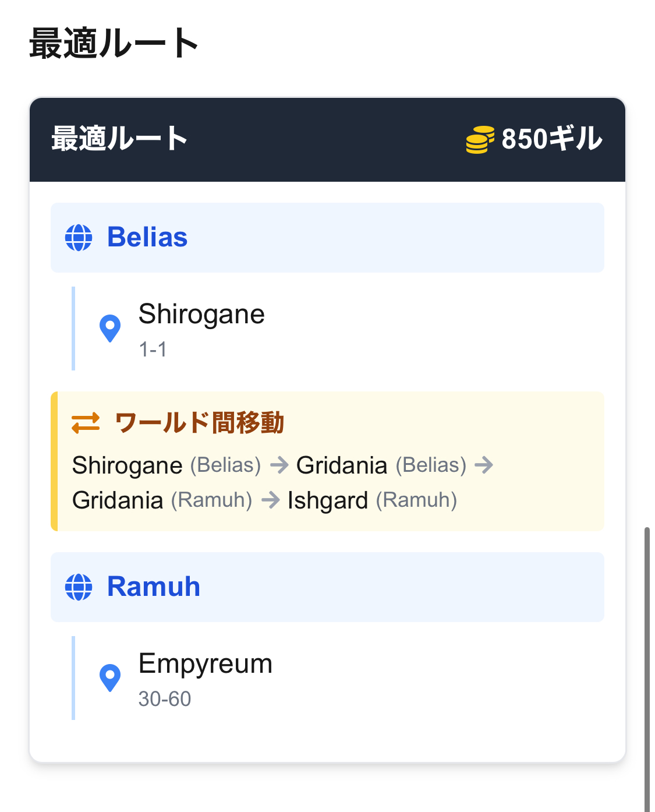Click the ワールド間移動 heading
655x812 pixels.
click(x=199, y=423)
